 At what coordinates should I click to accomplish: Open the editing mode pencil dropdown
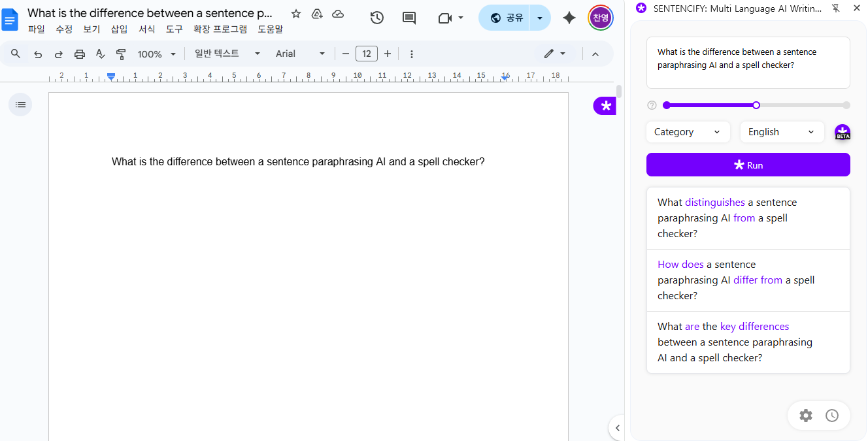[554, 54]
